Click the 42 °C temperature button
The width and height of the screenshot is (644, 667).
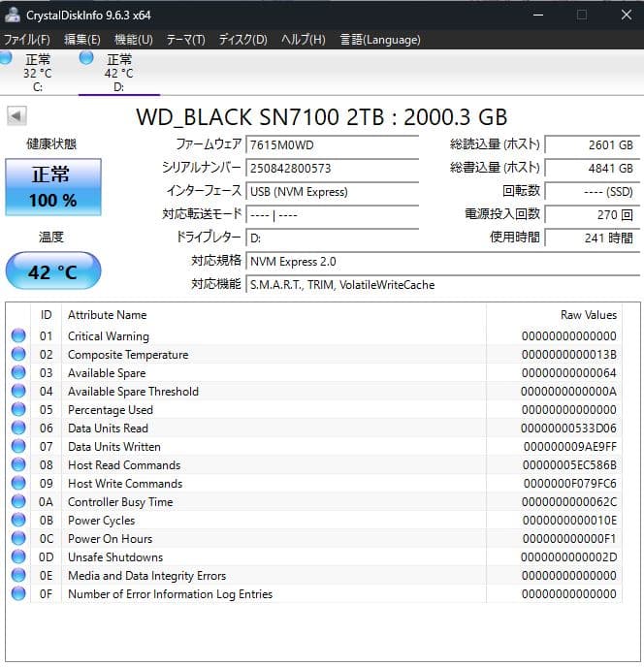(x=53, y=271)
